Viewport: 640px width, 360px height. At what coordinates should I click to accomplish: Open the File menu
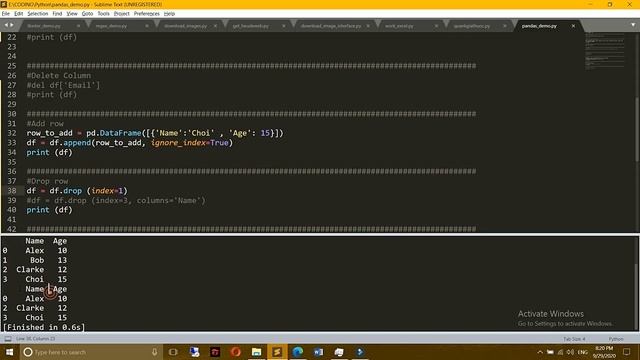point(6,13)
